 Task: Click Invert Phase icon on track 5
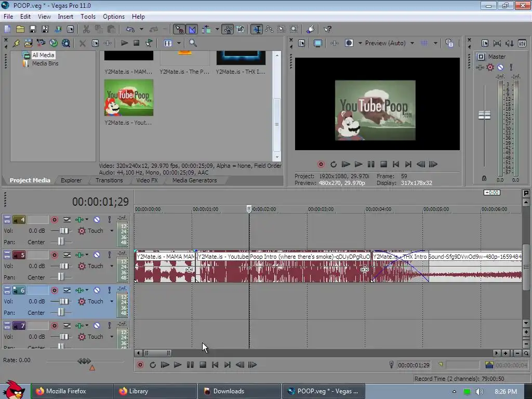point(67,255)
